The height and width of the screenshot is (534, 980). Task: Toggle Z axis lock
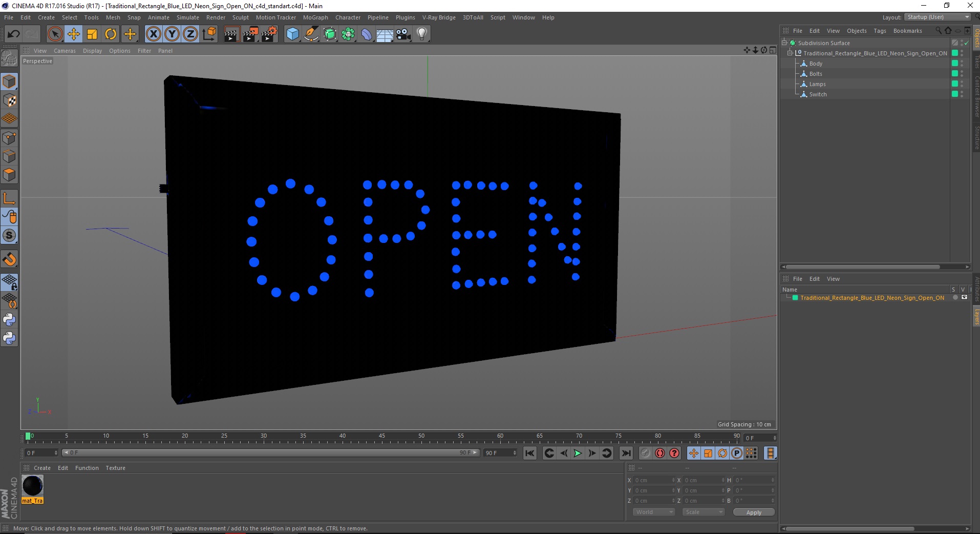coord(190,34)
